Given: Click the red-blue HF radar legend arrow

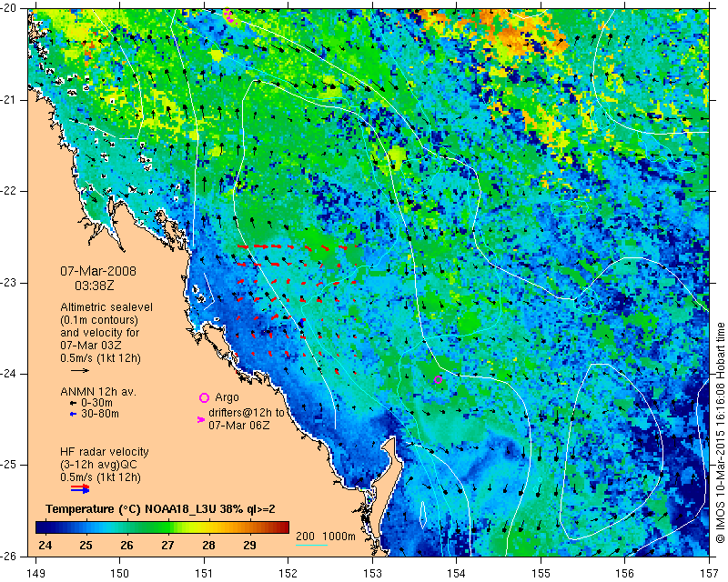Looking at the screenshot, I should (x=80, y=488).
